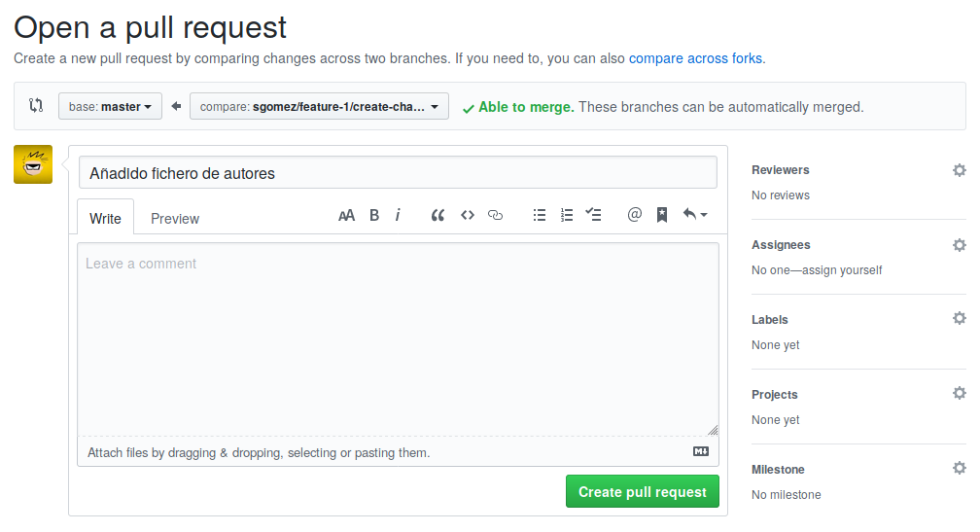
Task: Open the compare branch dropdown
Action: tap(319, 106)
